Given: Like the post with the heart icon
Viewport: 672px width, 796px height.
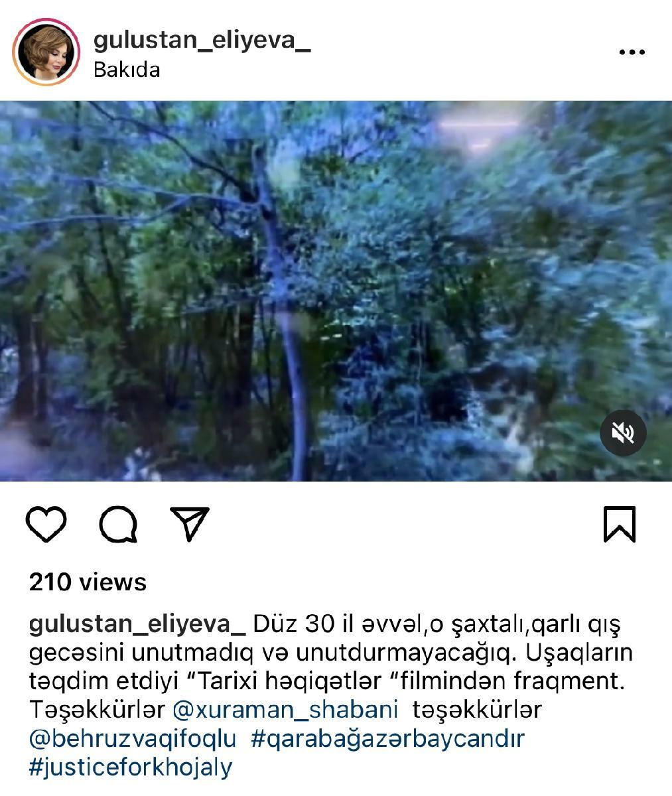Looking at the screenshot, I should (46, 524).
